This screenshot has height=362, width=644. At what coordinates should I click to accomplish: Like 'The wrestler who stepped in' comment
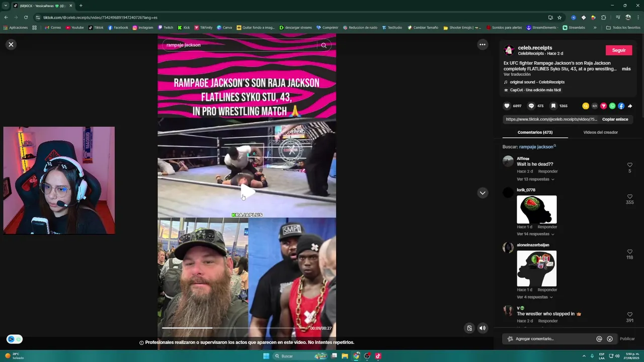point(629,314)
